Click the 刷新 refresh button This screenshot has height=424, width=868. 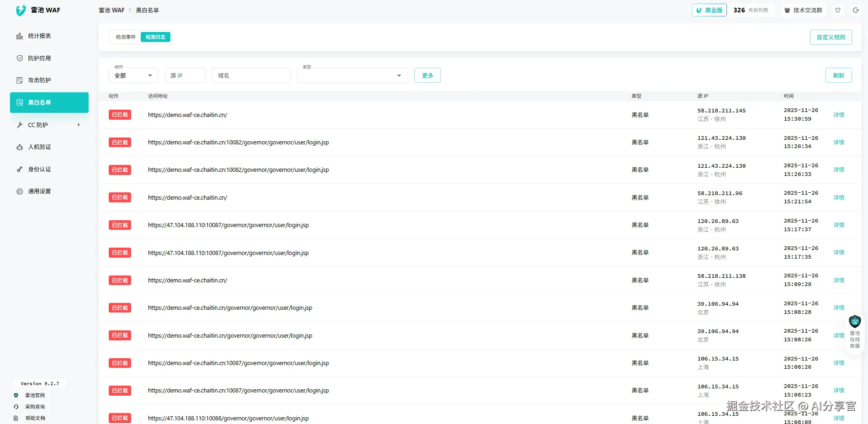point(838,75)
